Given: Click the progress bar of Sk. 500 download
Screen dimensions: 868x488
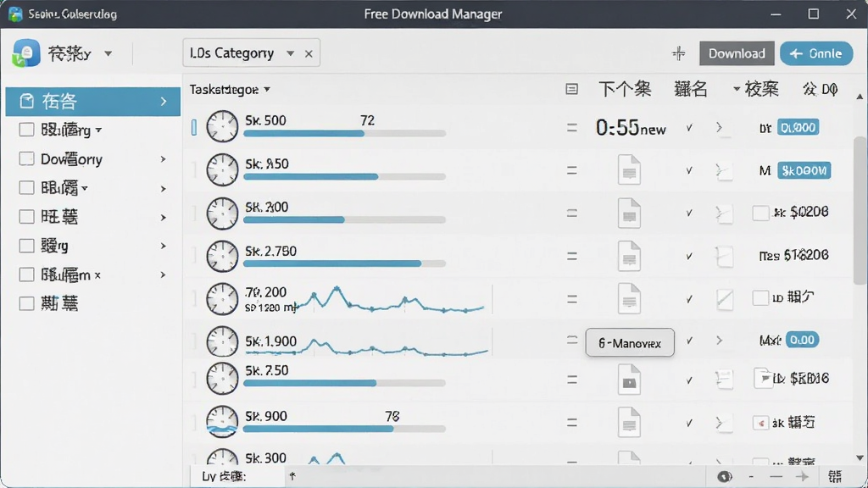Looking at the screenshot, I should click(344, 133).
